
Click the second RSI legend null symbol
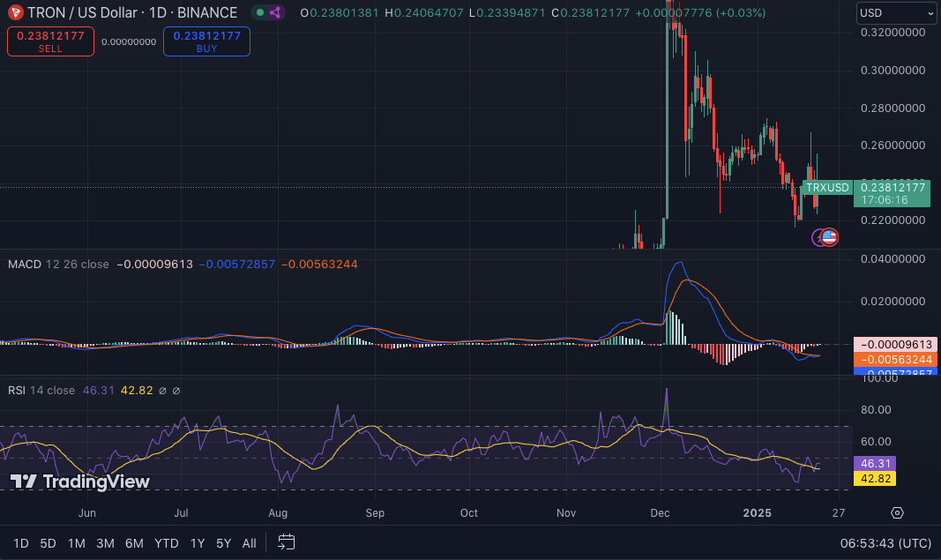176,391
